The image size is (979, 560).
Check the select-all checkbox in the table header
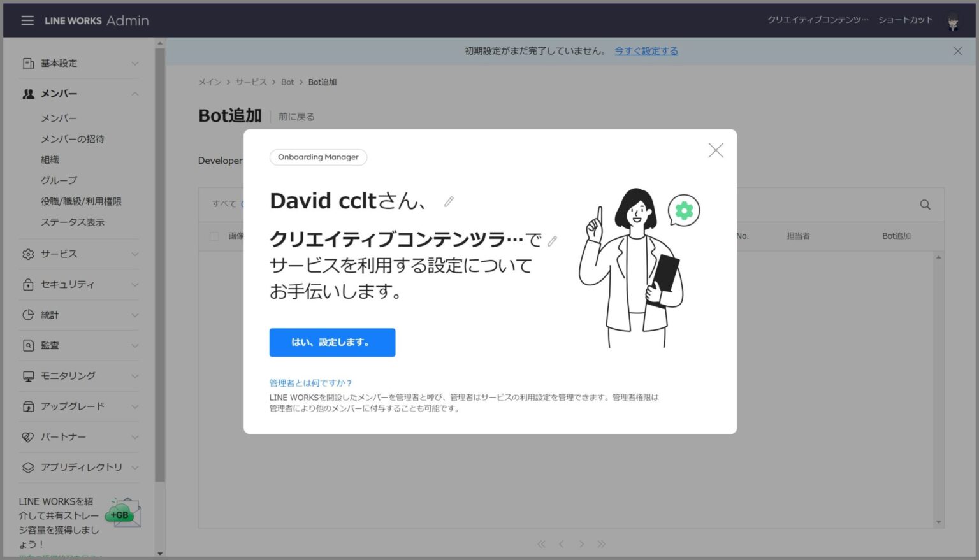pos(214,236)
